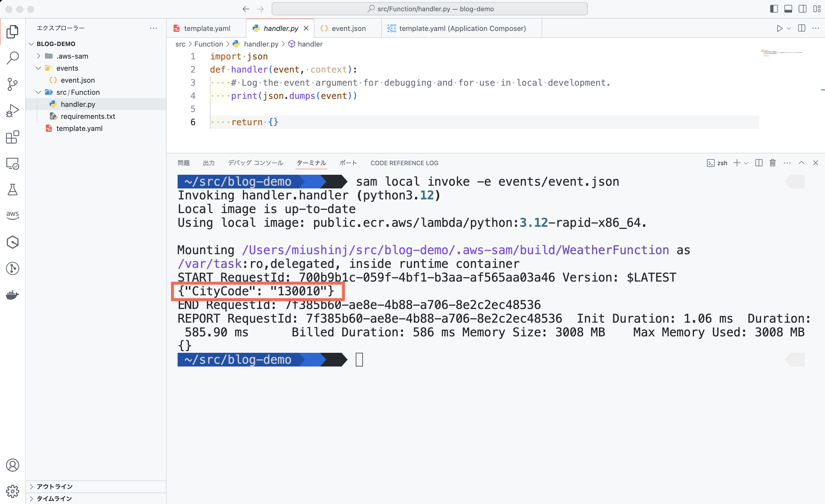
Task: Click the editor minimap preview
Action: point(782,53)
